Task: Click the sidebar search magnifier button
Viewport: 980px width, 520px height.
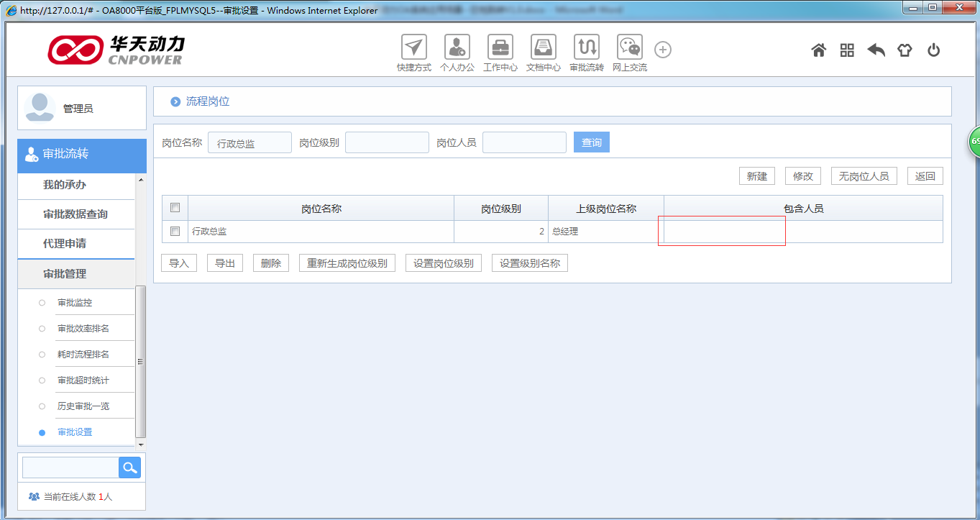Action: tap(129, 467)
